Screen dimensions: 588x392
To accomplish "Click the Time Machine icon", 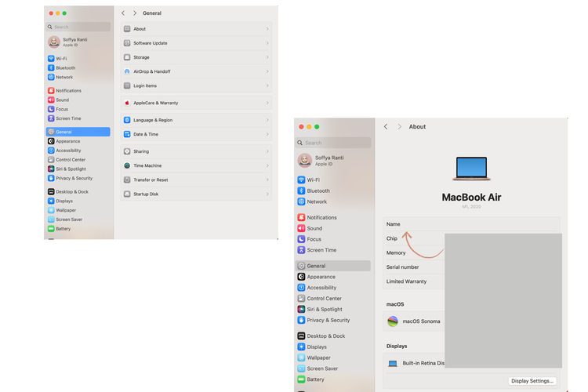I will click(126, 165).
